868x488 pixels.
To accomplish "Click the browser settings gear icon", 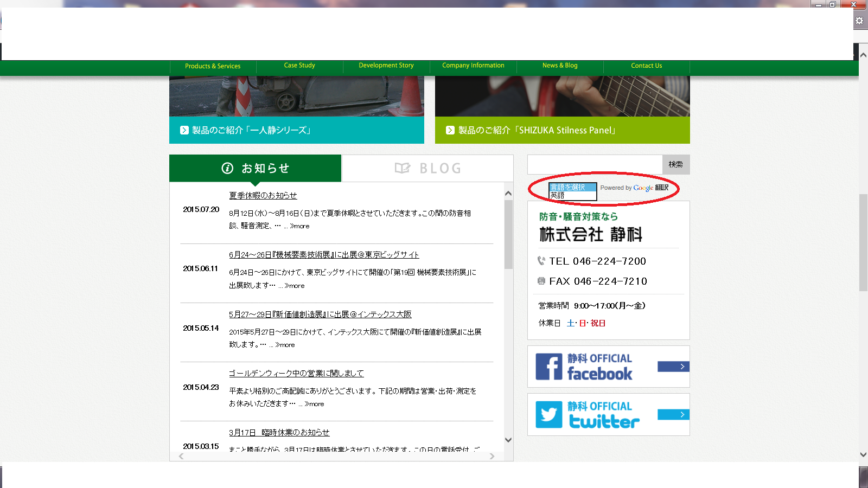I will coord(859,21).
